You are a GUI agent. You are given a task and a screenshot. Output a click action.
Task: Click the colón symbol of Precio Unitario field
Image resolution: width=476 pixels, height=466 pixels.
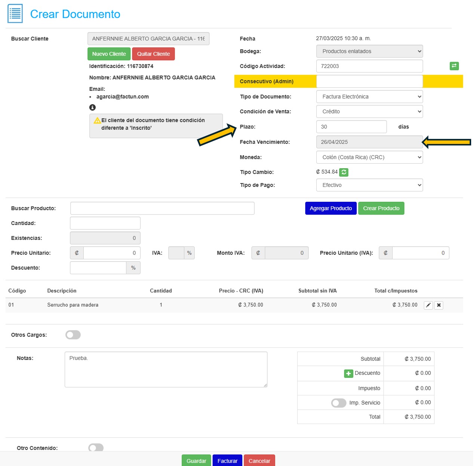77,253
